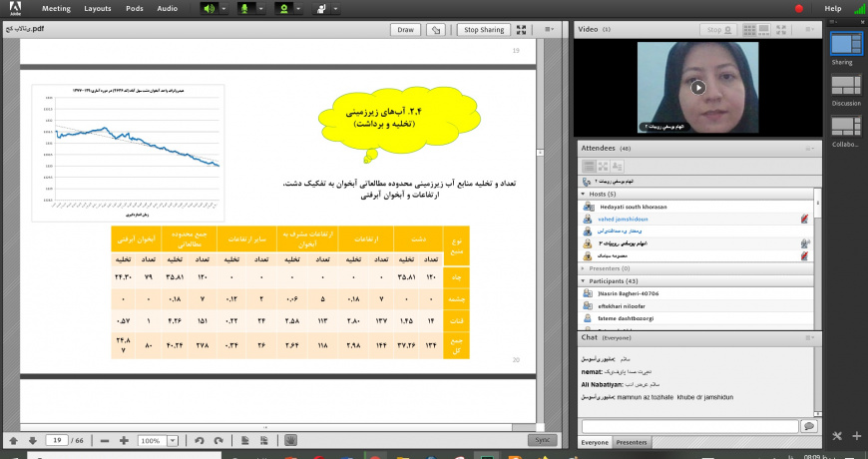Play the paused webcam video
The height and width of the screenshot is (459, 868).
(x=698, y=87)
